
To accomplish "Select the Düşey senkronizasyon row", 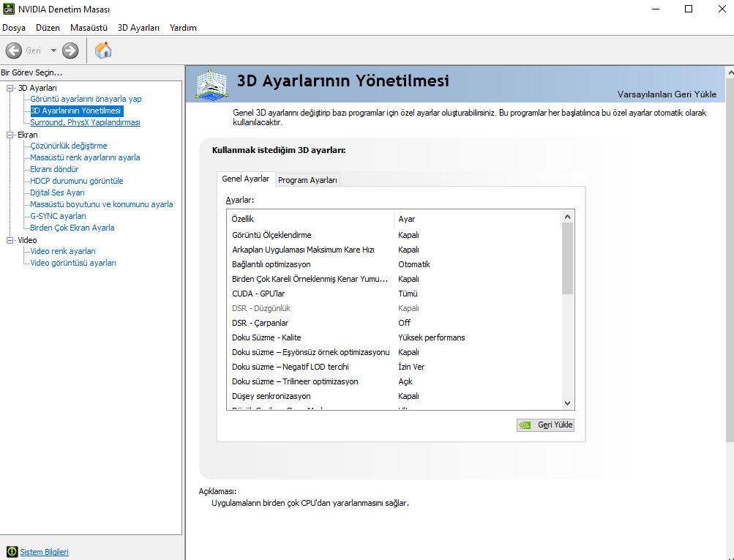I will pos(393,395).
